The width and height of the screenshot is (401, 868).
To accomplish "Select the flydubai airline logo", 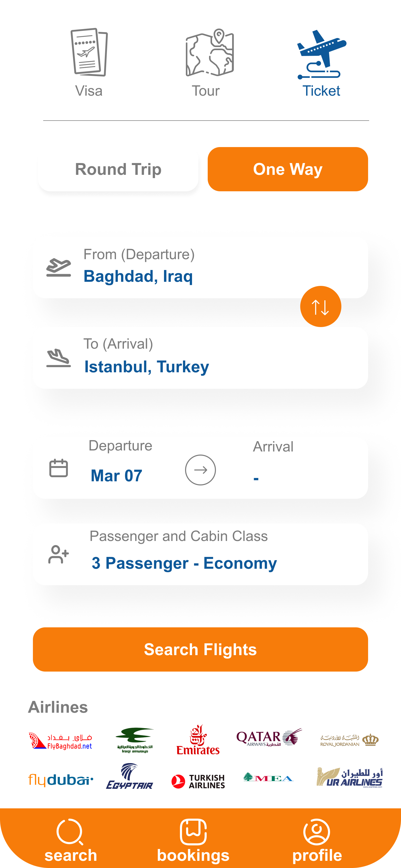I will pos(61,780).
